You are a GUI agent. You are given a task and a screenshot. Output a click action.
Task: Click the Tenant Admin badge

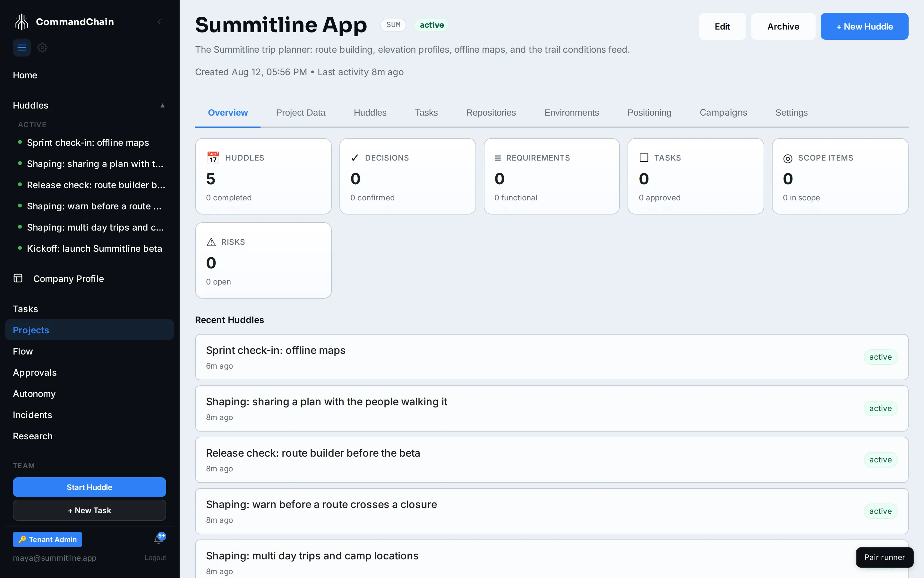(x=47, y=539)
